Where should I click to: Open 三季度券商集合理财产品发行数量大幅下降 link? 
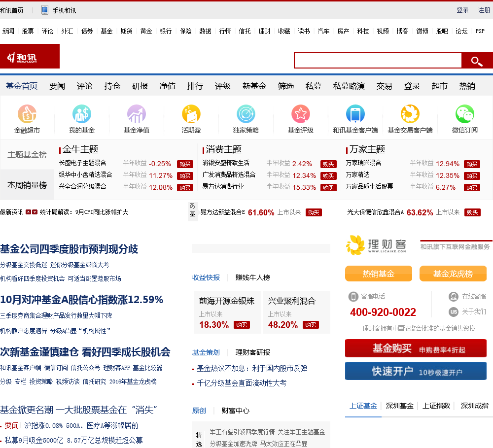[x=56, y=315]
